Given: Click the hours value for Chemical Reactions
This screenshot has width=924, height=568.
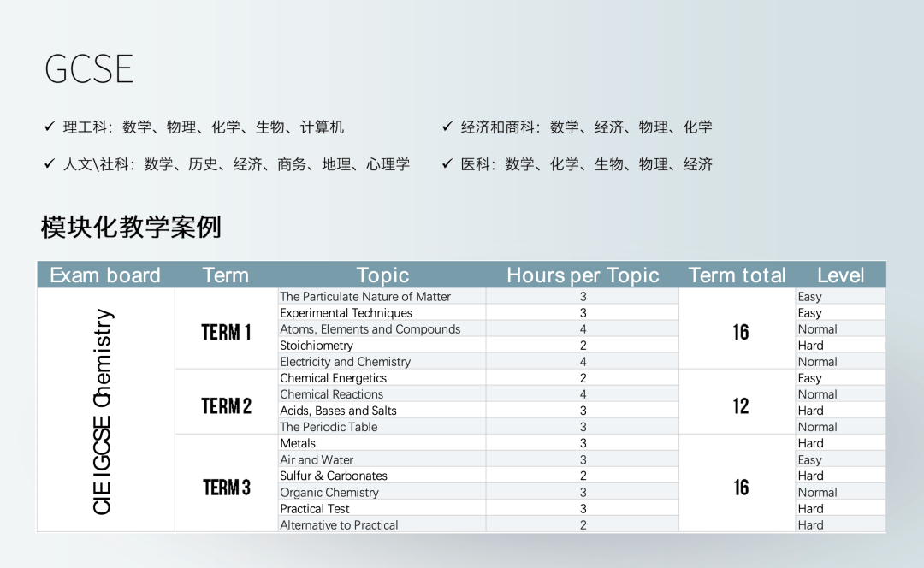Looking at the screenshot, I should point(583,394).
